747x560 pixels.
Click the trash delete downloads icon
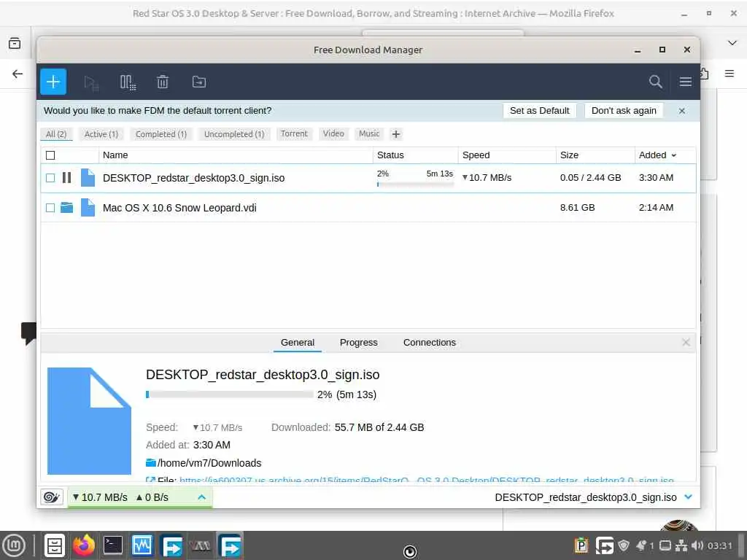tap(163, 82)
